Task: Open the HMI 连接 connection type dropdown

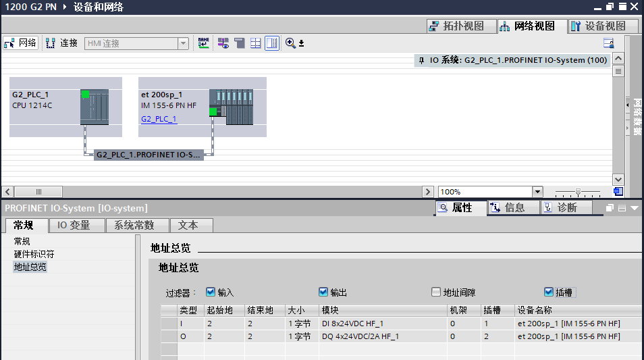Action: pyautogui.click(x=183, y=43)
